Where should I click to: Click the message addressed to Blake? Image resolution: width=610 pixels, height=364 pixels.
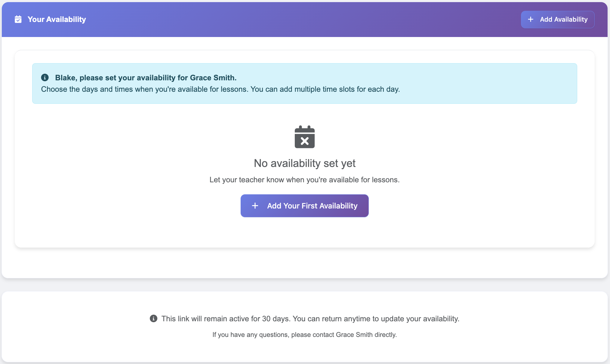click(x=146, y=78)
